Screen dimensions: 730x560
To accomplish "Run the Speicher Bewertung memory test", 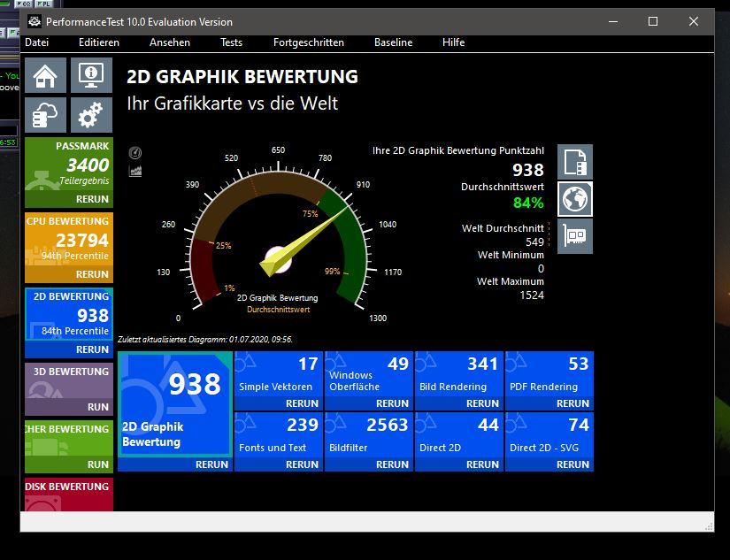I will 97,464.
